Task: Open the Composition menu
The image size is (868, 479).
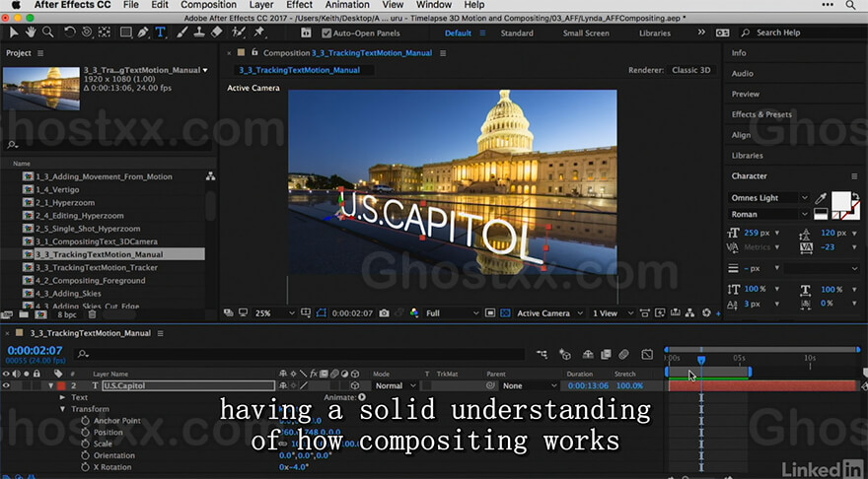Action: click(x=208, y=5)
